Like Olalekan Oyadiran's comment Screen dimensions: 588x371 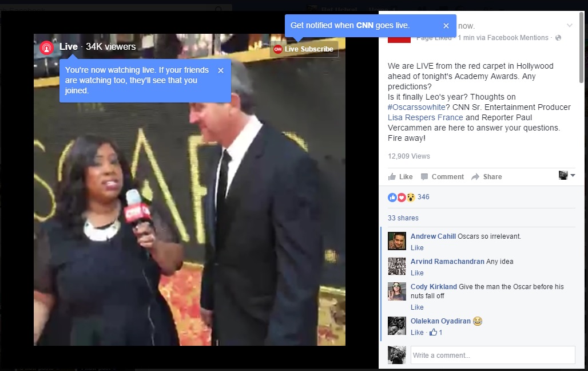coord(417,332)
